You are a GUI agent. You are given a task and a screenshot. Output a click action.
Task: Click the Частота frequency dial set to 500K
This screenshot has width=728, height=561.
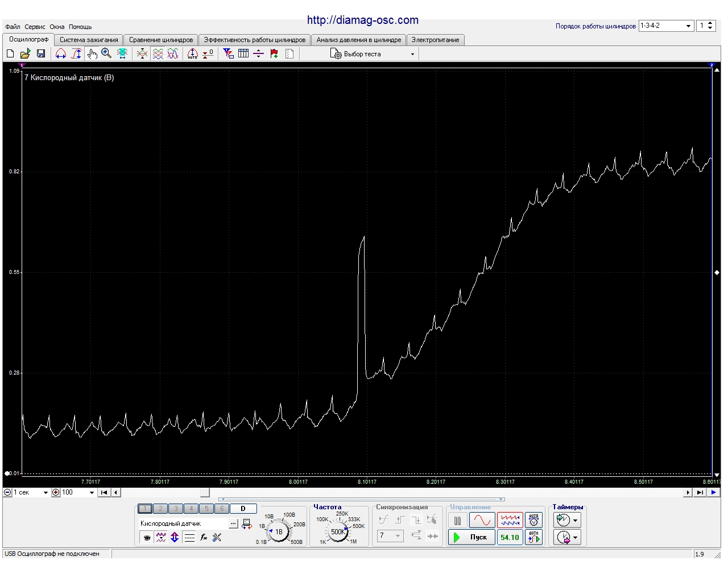pyautogui.click(x=338, y=532)
